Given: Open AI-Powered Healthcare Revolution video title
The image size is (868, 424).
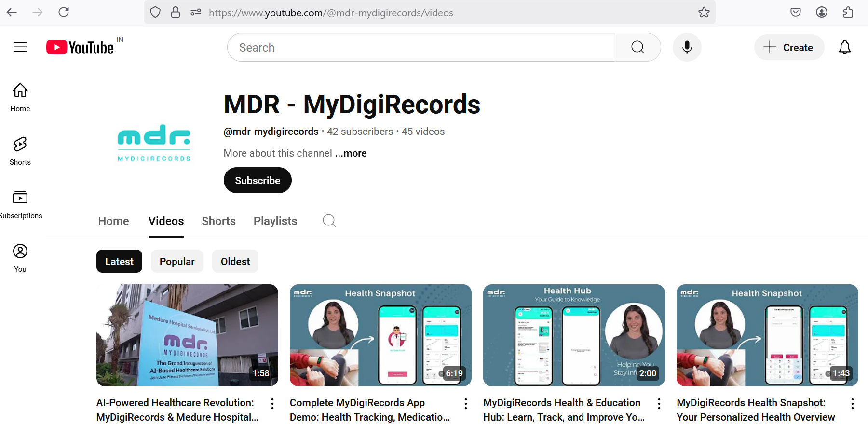Looking at the screenshot, I should click(x=177, y=410).
